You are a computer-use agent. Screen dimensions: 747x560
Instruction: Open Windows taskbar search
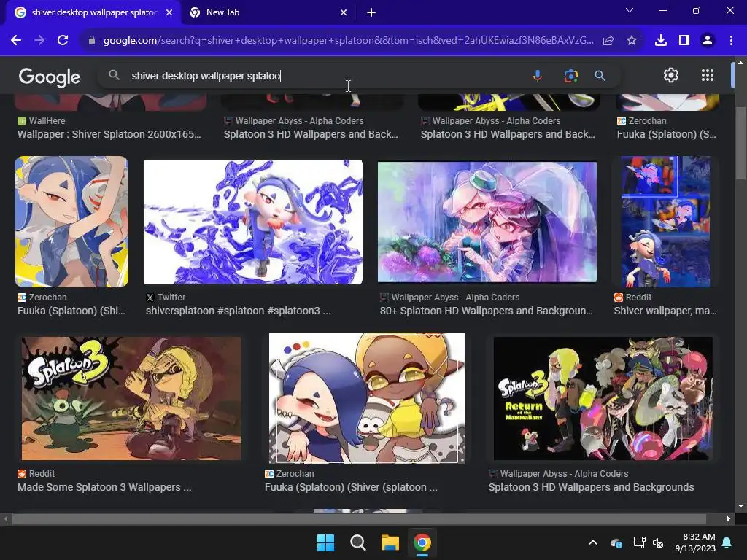click(x=357, y=542)
